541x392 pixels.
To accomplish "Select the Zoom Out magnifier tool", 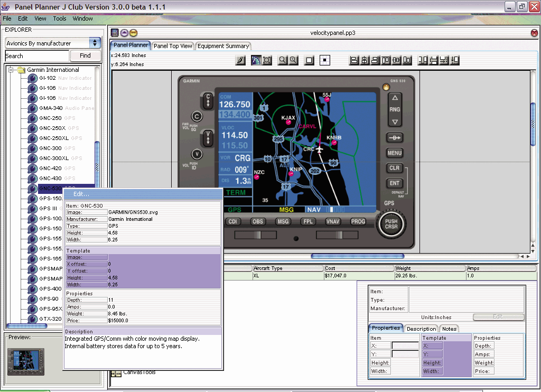I will pyautogui.click(x=282, y=60).
